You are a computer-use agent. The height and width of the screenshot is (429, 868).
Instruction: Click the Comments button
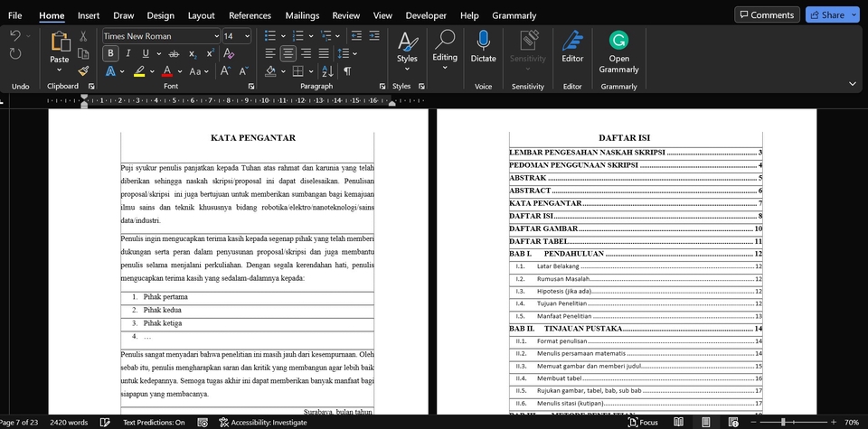point(768,15)
